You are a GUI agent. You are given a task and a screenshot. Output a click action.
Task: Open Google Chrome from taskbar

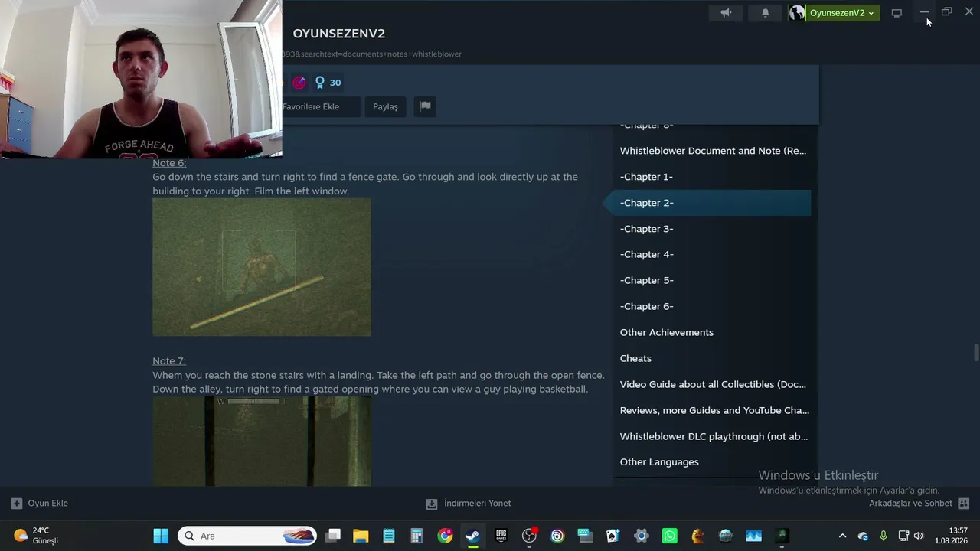(445, 536)
